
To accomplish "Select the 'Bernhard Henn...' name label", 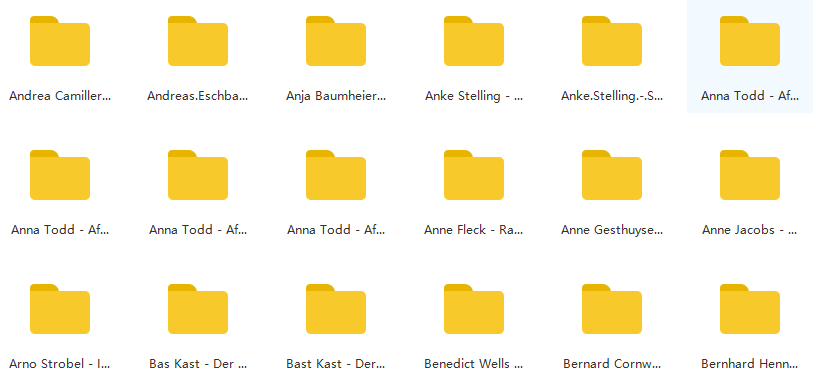I will pos(750,364).
